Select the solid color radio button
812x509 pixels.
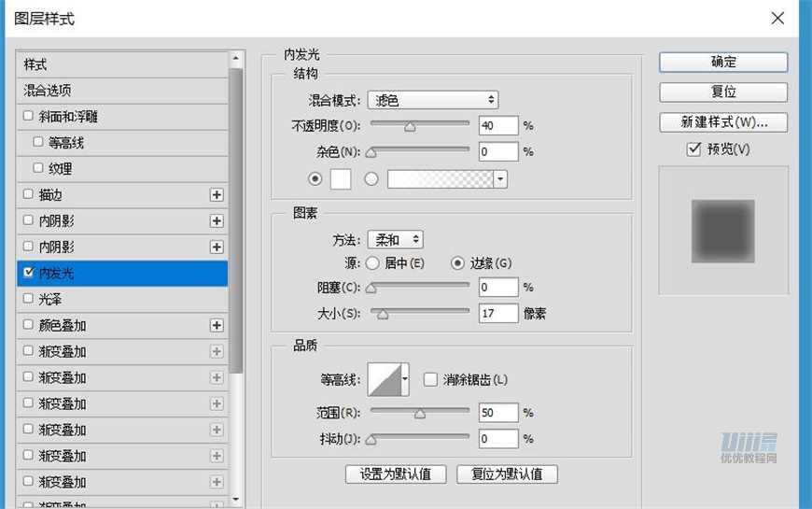click(x=315, y=178)
